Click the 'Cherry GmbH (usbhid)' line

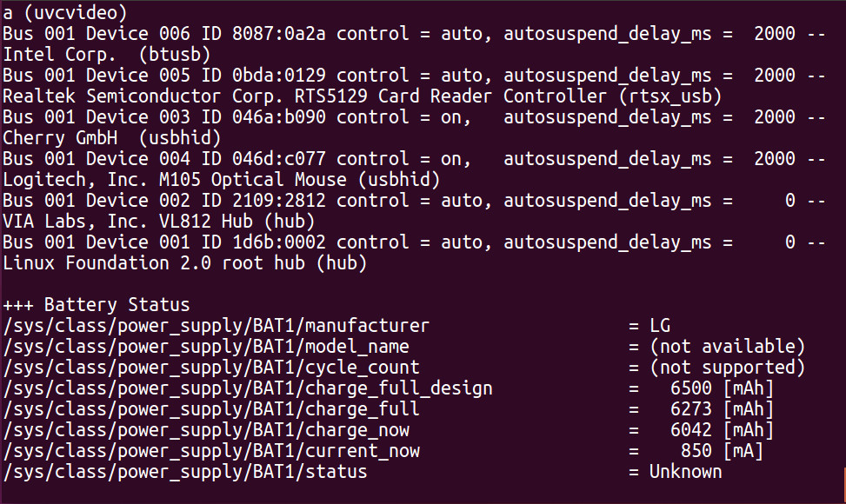coord(111,137)
